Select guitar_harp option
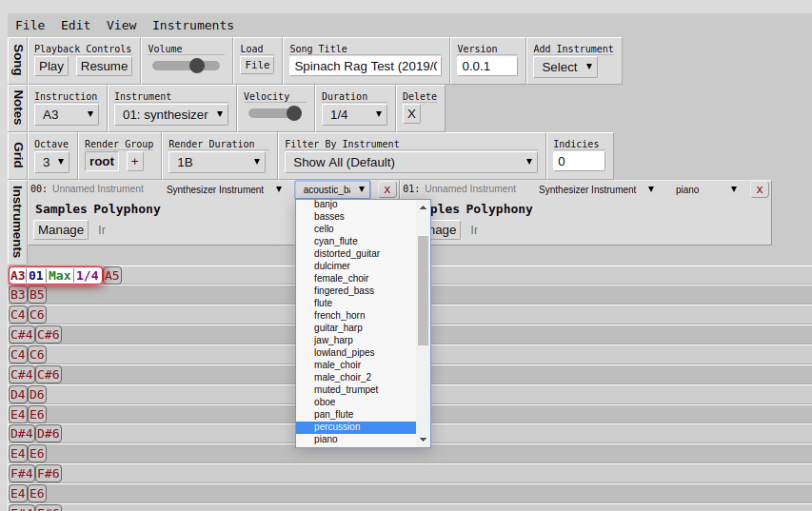The image size is (812, 511). [356, 327]
